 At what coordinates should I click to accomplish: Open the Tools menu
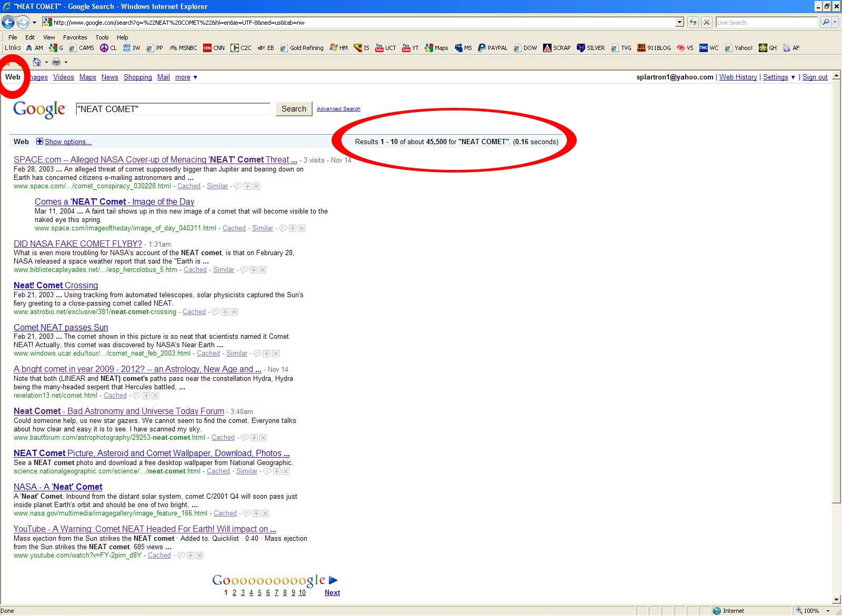coord(102,37)
